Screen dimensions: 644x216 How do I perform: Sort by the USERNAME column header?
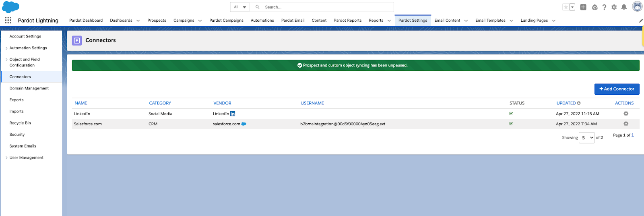pos(312,103)
